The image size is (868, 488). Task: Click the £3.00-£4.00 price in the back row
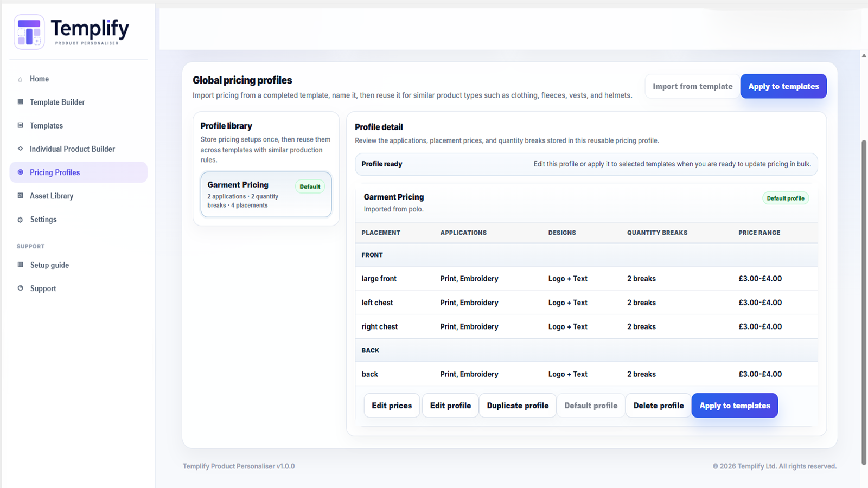[x=760, y=374]
